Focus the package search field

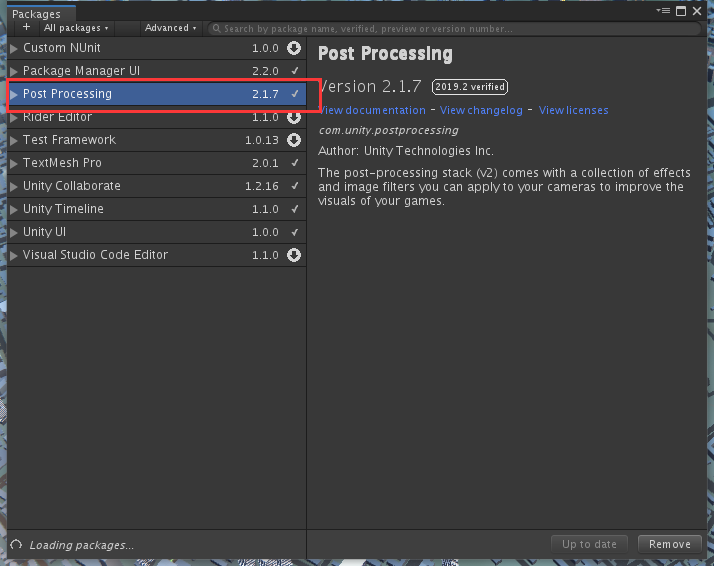point(454,29)
